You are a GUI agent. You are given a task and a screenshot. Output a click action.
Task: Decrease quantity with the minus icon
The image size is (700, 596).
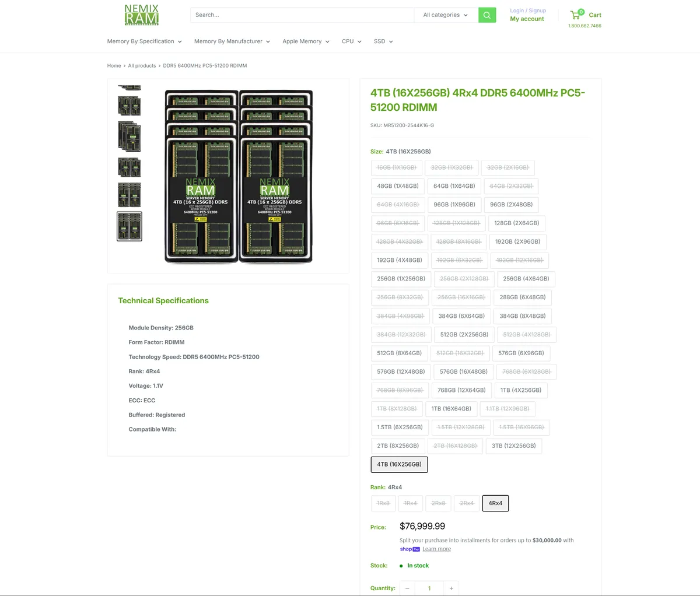407,588
